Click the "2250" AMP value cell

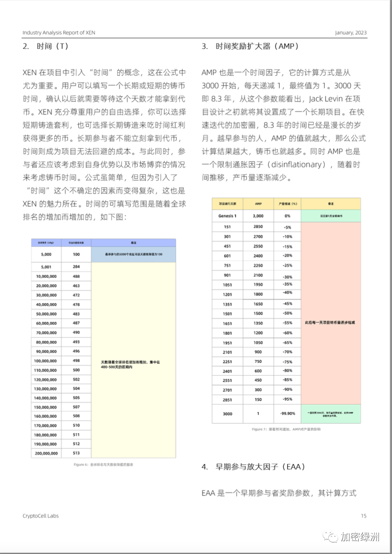click(x=258, y=265)
